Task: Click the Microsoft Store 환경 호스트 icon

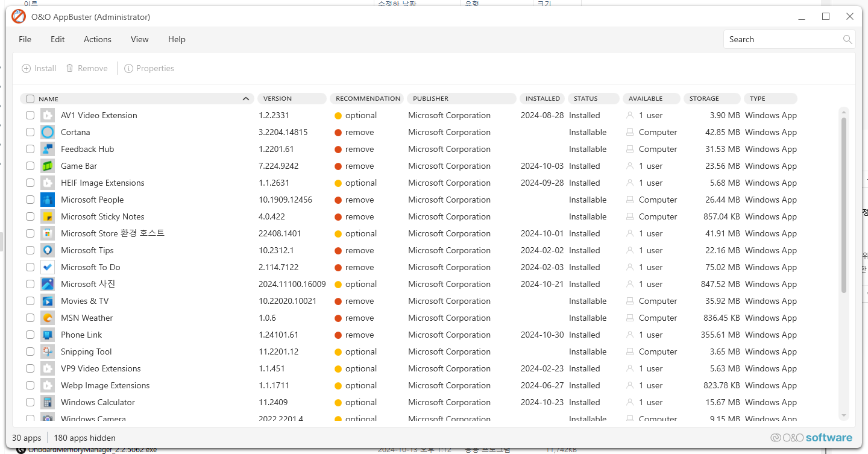Action: [48, 233]
